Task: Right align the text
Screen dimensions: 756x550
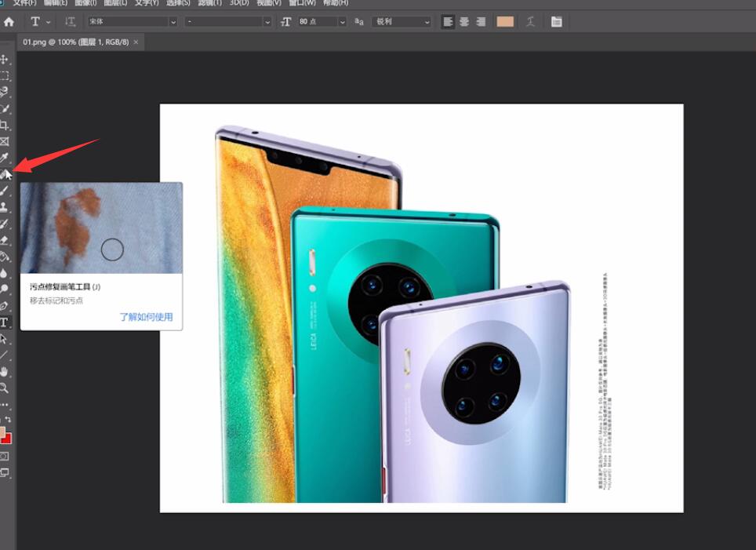Action: [481, 22]
